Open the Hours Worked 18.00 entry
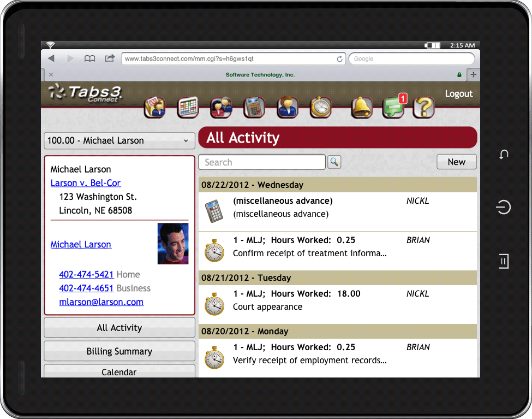 pyautogui.click(x=338, y=304)
